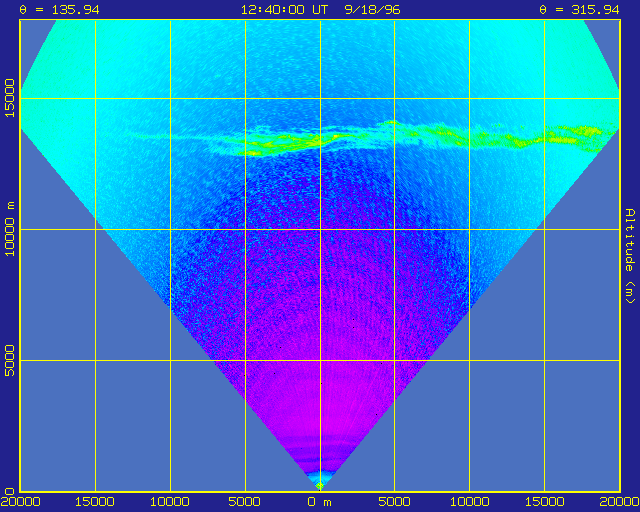Click the 5000 altitude axis label
The height and width of the screenshot is (512, 640).
click(9, 361)
